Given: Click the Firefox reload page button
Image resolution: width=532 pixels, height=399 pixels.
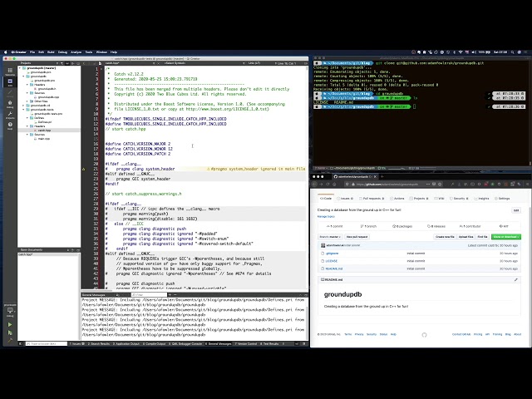Looking at the screenshot, I should pyautogui.click(x=328, y=184).
